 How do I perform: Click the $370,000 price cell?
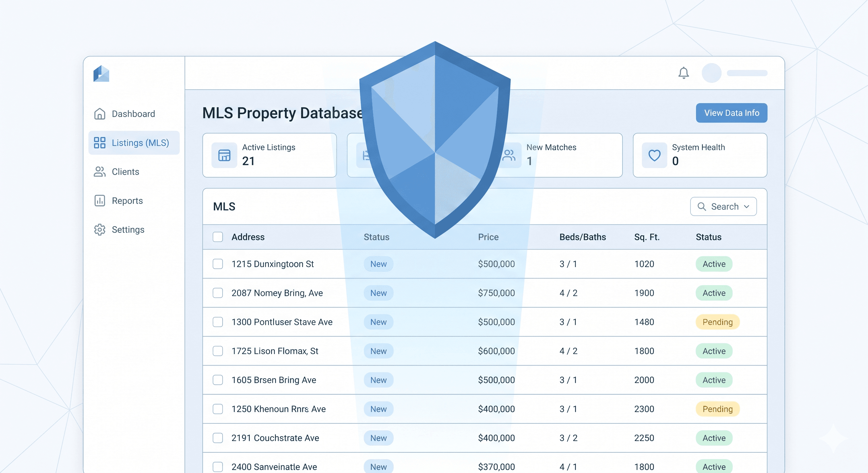(x=496, y=467)
